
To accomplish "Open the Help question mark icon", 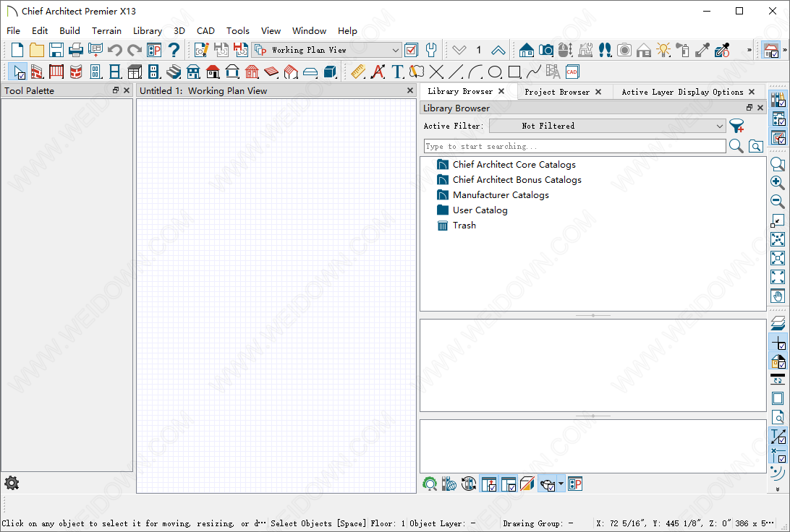I will [174, 50].
